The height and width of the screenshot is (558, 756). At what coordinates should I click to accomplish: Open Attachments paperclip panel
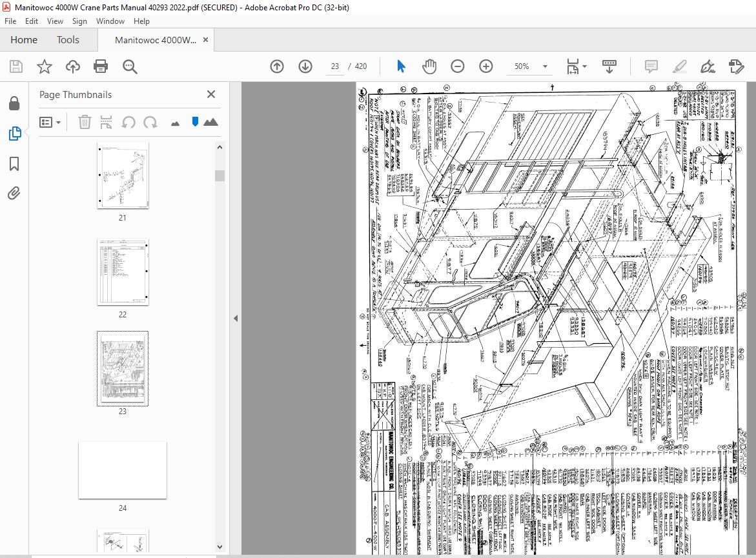coord(14,194)
